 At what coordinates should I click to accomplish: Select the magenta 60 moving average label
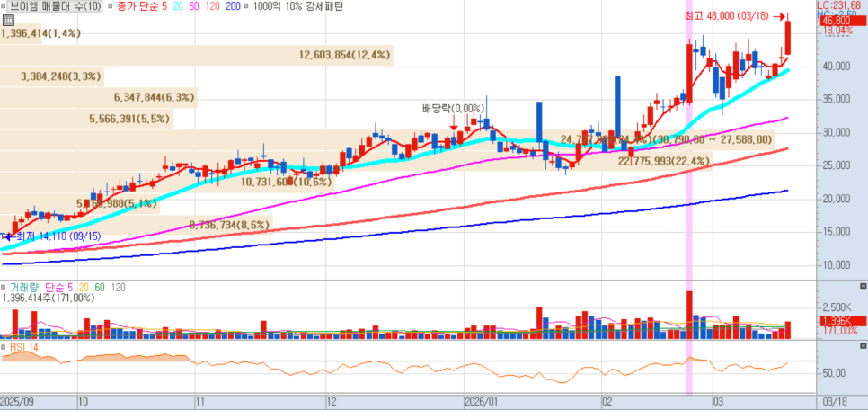pos(192,6)
